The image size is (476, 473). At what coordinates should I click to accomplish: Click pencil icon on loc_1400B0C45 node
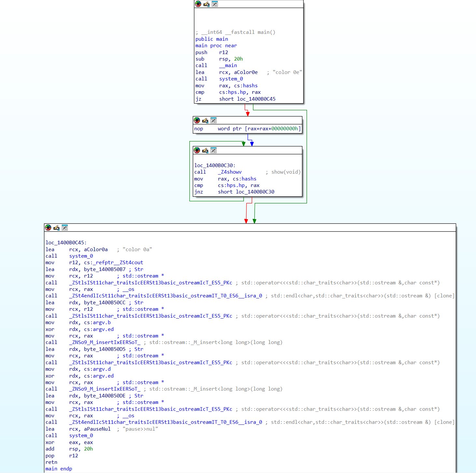(x=56, y=227)
